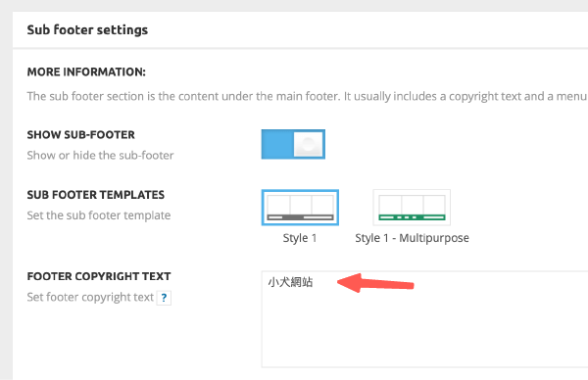This screenshot has width=588, height=380.
Task: Click 'Set the sub footer template' description
Action: pyautogui.click(x=99, y=215)
